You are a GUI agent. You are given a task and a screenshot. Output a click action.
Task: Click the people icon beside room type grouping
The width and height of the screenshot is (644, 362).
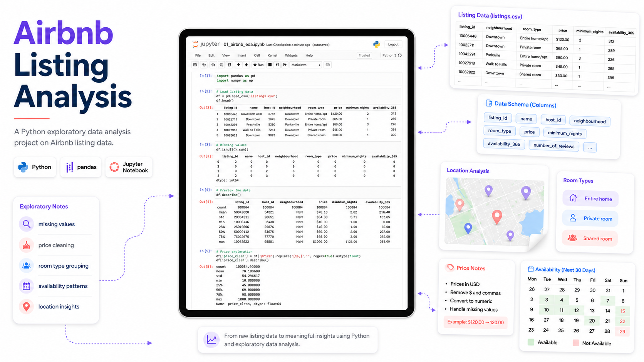coord(26,265)
